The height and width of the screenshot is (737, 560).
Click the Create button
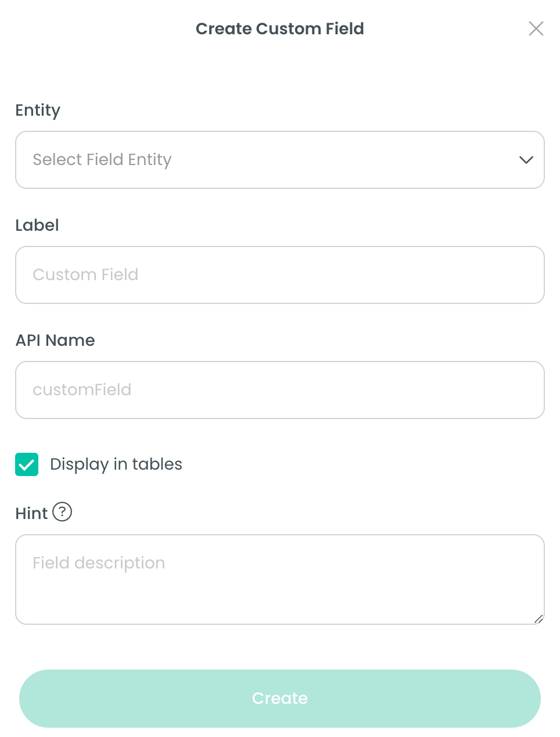(x=280, y=699)
